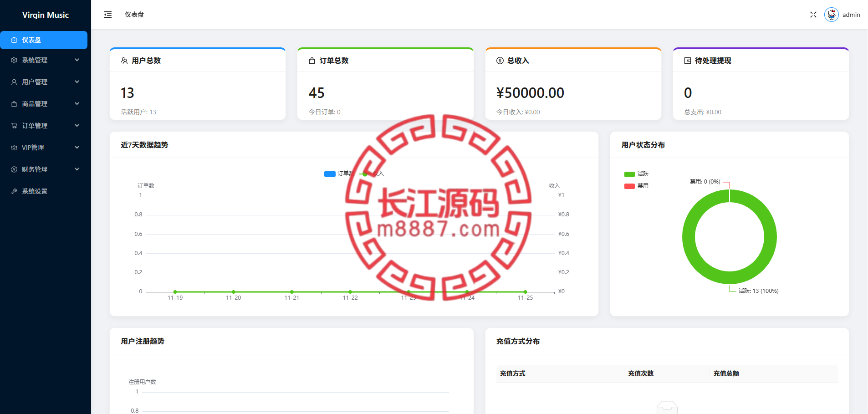Click the 充值方式 column header

click(512, 373)
